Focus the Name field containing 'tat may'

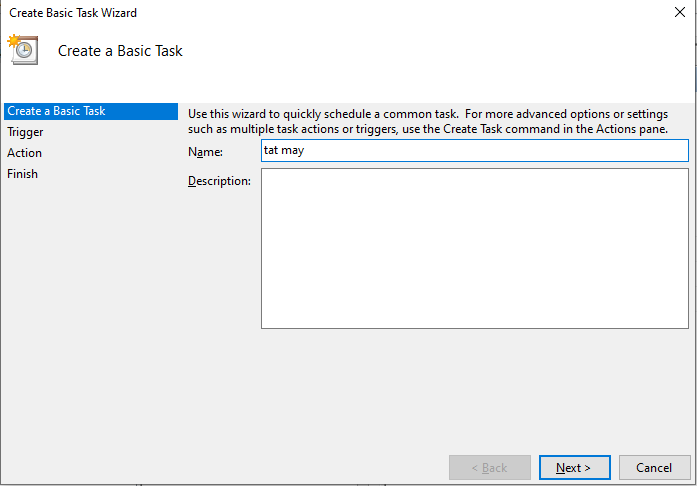(x=475, y=150)
